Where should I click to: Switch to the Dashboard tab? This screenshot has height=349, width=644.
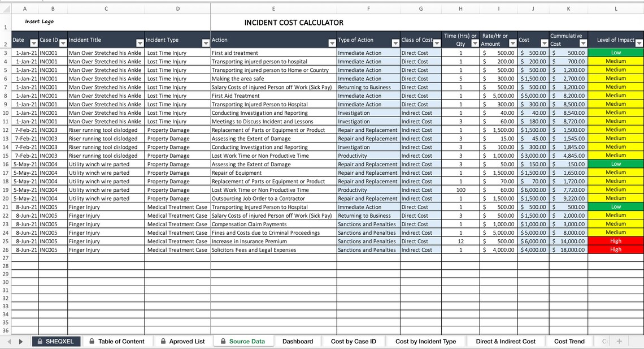(298, 341)
